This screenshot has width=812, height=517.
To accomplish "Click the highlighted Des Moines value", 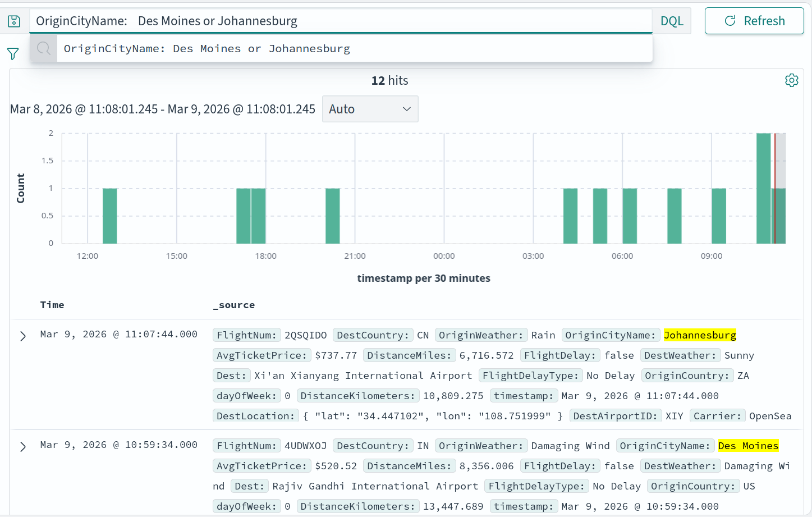I will pyautogui.click(x=748, y=446).
